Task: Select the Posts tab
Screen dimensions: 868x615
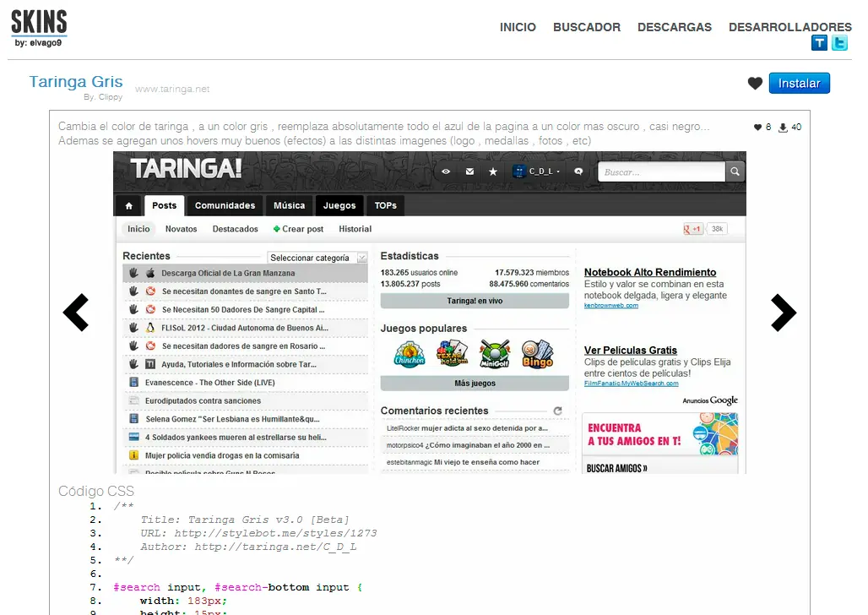Action: coord(165,205)
